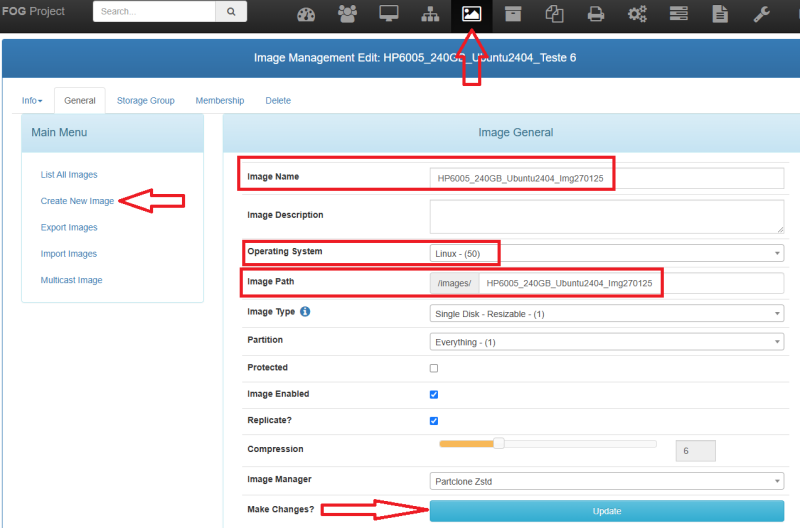Click the Compression value box
This screenshot has height=528, width=800.
tap(695, 451)
